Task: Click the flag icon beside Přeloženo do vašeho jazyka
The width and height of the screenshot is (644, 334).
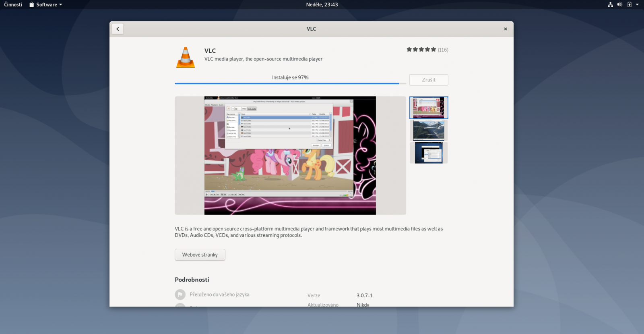Action: (x=180, y=295)
